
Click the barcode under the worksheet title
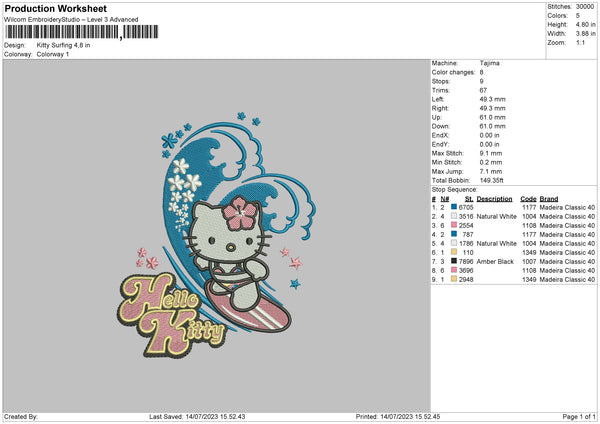pyautogui.click(x=82, y=32)
